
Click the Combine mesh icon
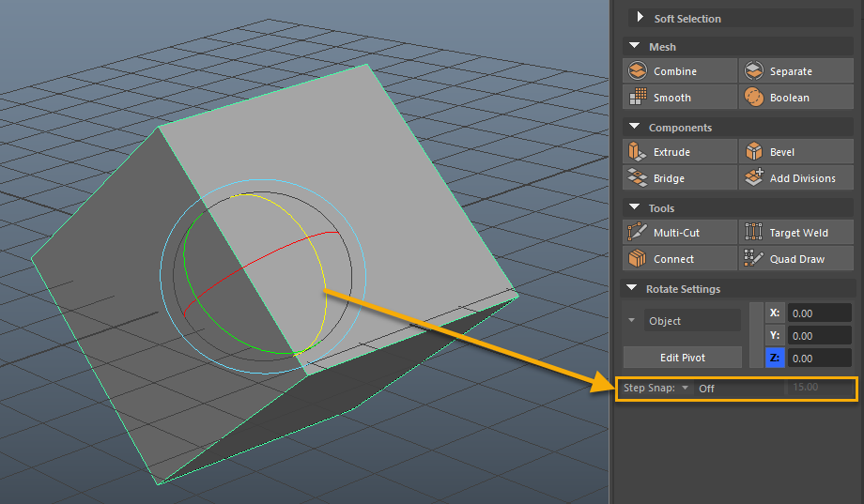coord(638,71)
